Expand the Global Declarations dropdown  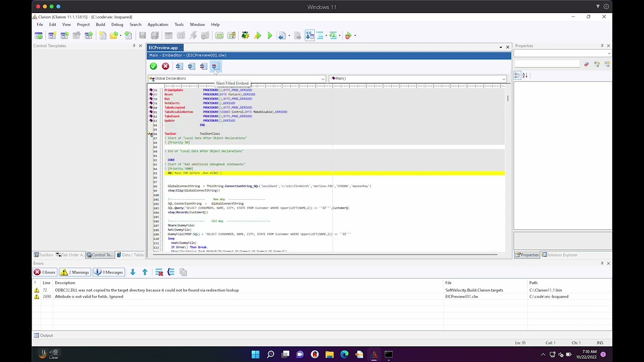point(323,79)
